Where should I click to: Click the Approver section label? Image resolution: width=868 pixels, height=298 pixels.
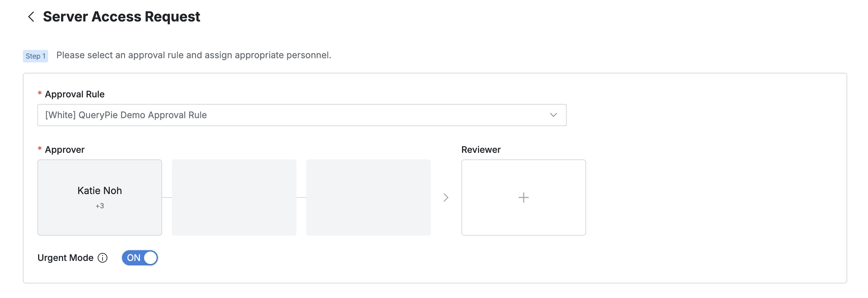click(65, 150)
